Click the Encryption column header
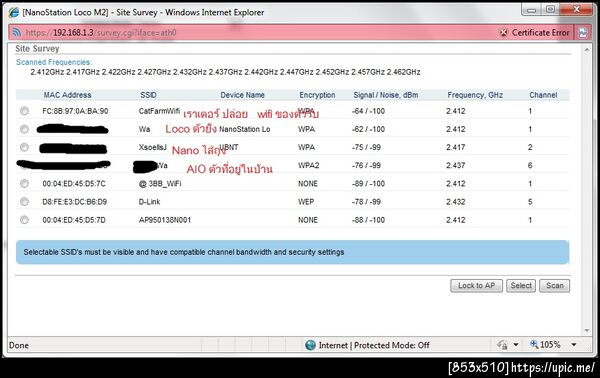This screenshot has width=600, height=378. coord(317,95)
